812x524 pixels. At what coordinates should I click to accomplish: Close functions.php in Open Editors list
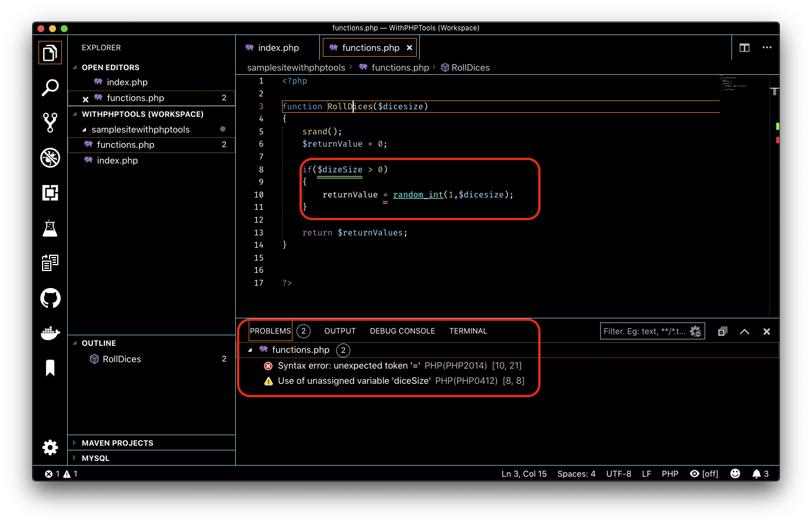tap(86, 99)
